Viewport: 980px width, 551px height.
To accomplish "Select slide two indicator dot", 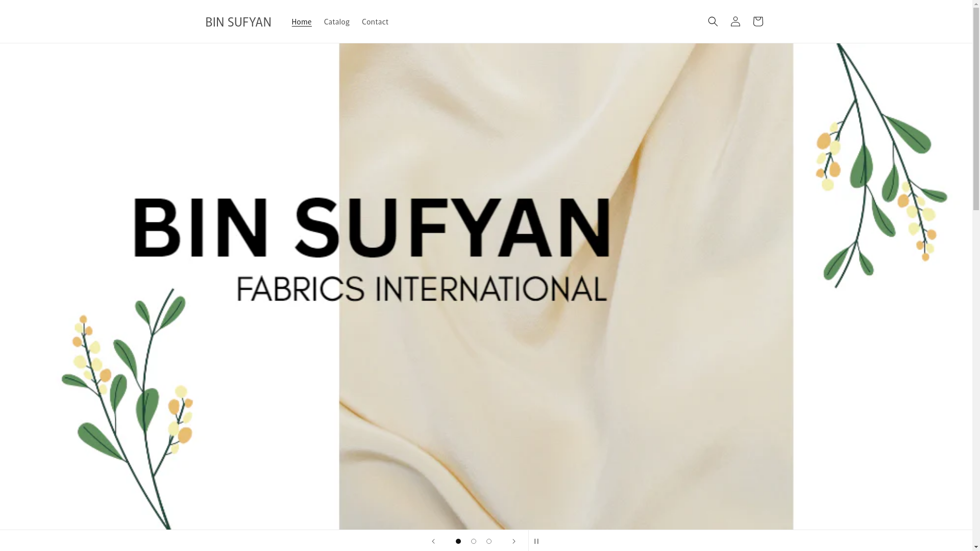I will (x=473, y=541).
